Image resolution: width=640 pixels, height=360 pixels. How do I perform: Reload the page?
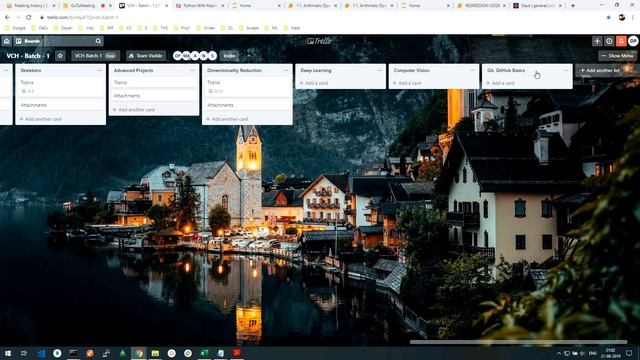(x=29, y=18)
